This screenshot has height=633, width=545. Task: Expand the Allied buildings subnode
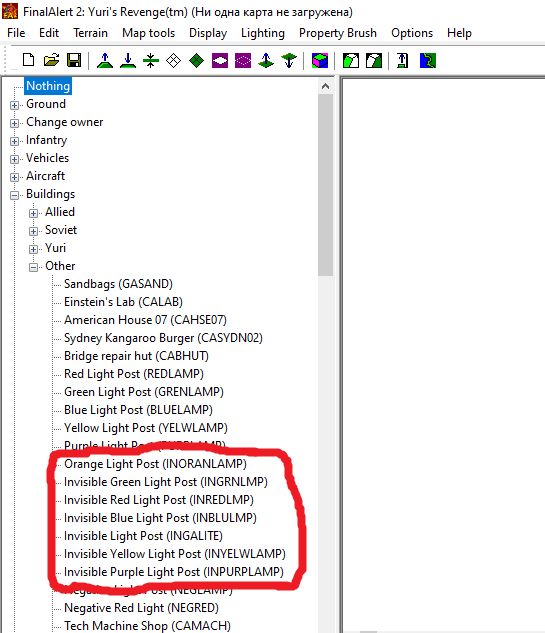(34, 213)
